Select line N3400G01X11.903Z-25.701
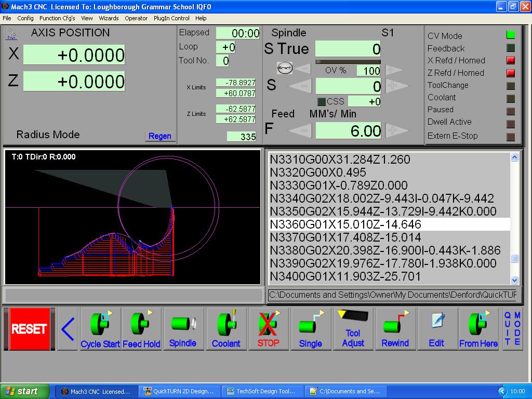 tap(390, 276)
